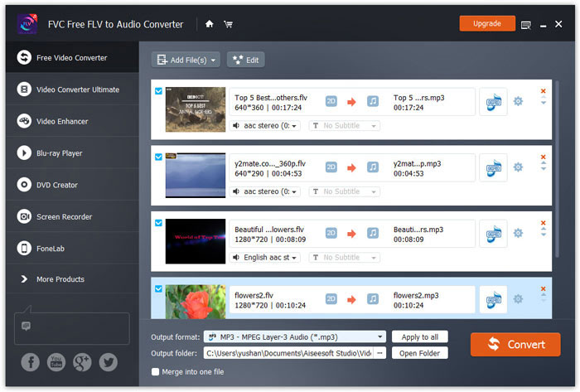
Task: Click the Edit button
Action: [246, 60]
